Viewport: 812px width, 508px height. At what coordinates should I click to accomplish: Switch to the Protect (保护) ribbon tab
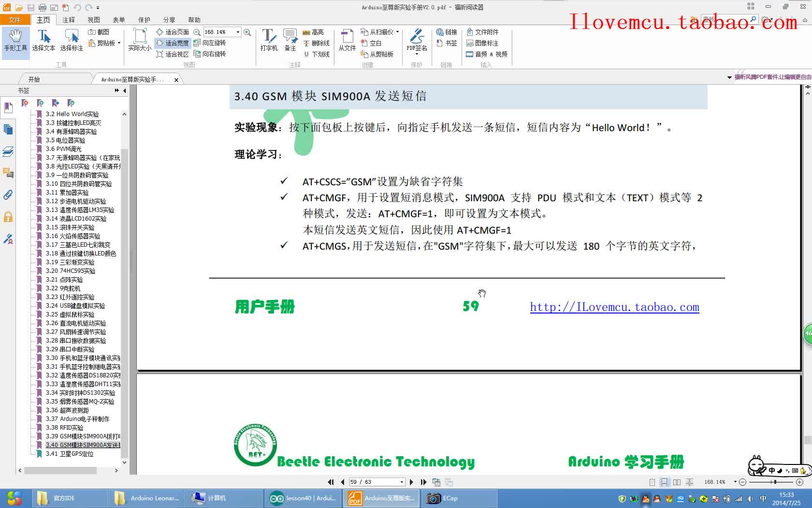144,20
